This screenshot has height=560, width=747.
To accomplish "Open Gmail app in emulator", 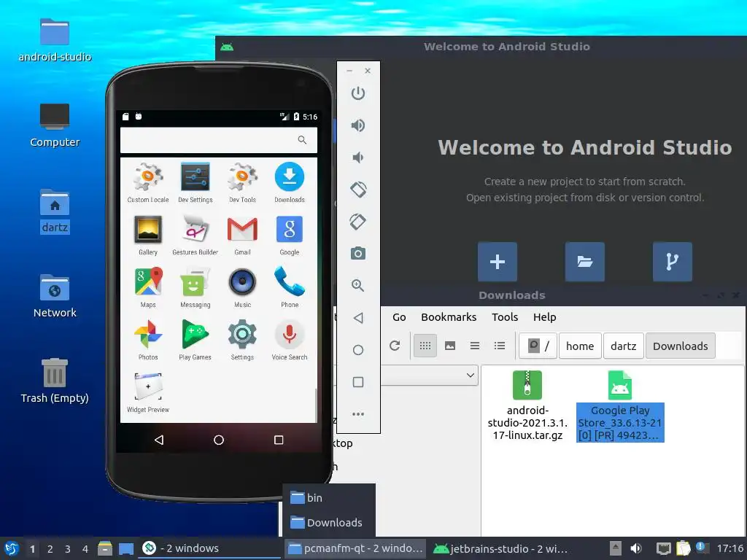I will coord(242,236).
